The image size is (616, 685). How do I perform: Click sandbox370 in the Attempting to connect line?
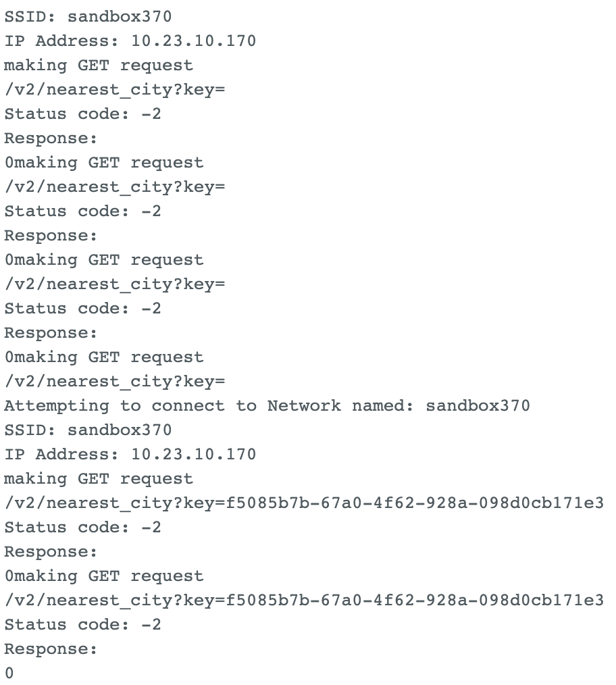(478, 405)
